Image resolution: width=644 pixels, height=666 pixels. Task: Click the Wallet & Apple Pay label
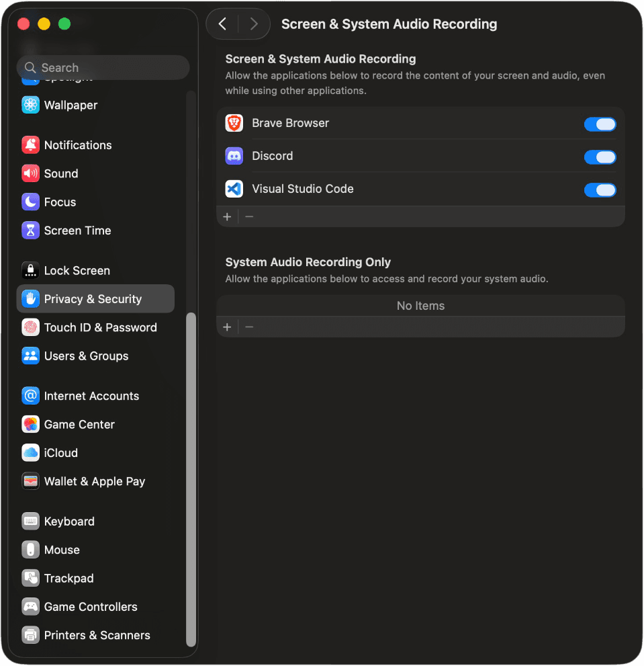pyautogui.click(x=95, y=481)
